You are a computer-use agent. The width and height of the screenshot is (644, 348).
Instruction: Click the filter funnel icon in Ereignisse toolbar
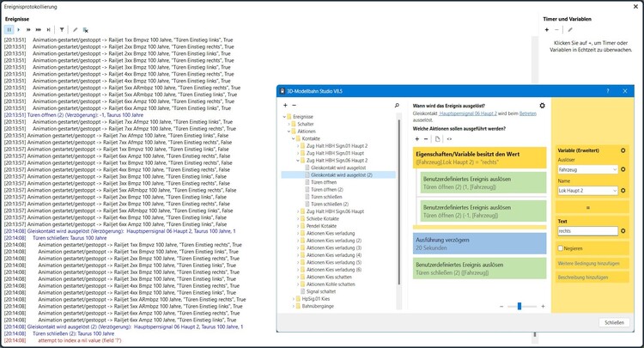[62, 29]
